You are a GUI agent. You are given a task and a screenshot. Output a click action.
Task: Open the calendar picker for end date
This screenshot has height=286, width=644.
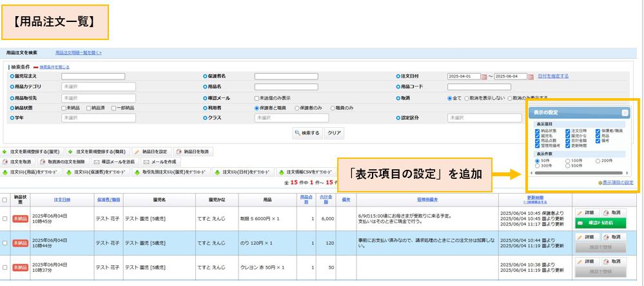tap(531, 76)
